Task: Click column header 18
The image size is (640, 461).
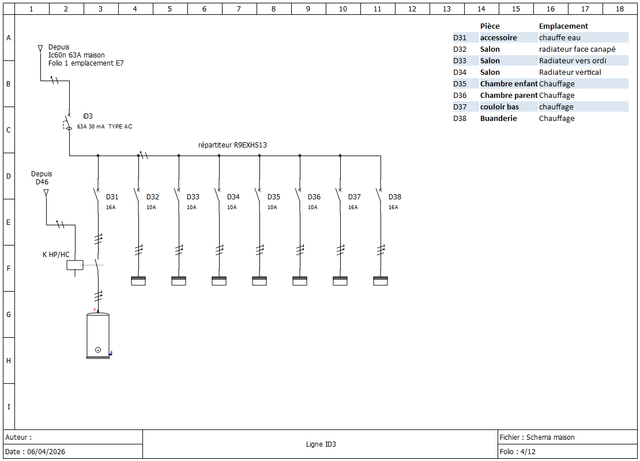Action: (x=620, y=9)
